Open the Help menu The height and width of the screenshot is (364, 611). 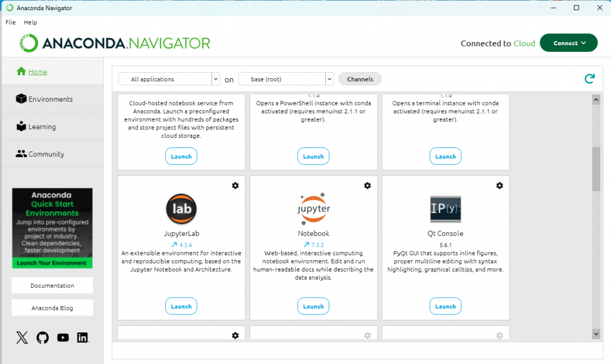tap(30, 22)
